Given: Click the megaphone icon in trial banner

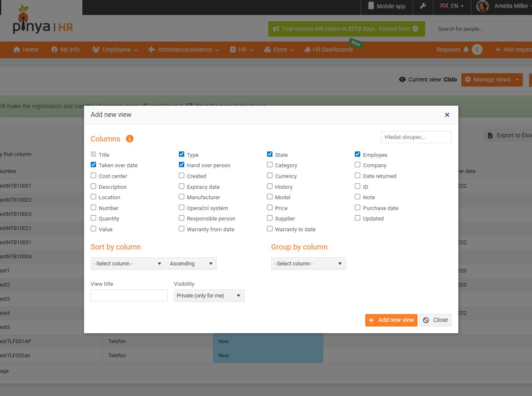Looking at the screenshot, I should (x=276, y=29).
